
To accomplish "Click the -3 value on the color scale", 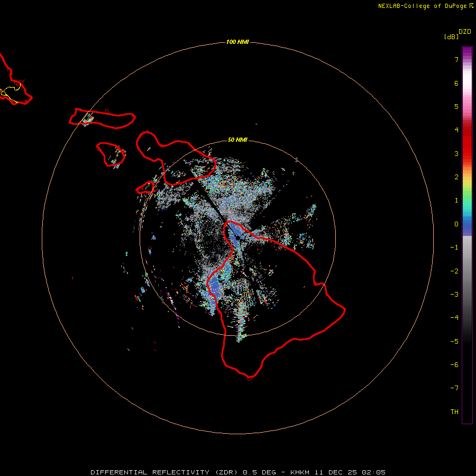I will (x=454, y=295).
